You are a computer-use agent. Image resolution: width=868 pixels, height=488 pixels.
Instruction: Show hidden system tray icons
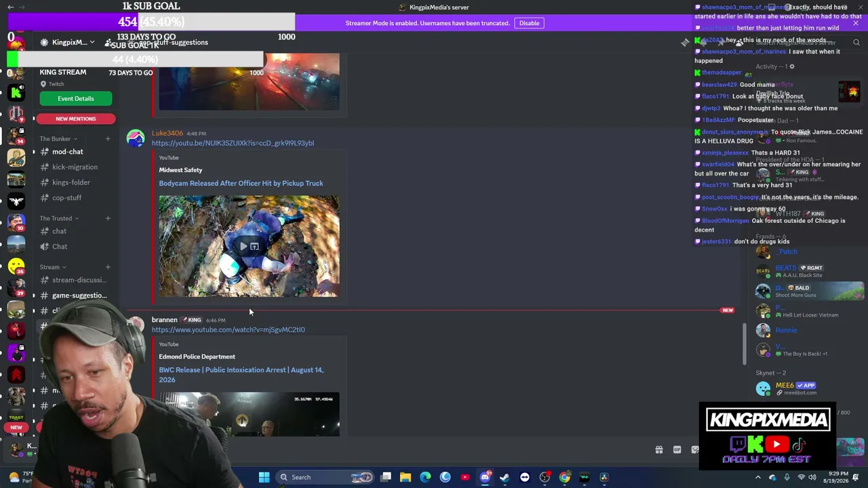click(758, 477)
